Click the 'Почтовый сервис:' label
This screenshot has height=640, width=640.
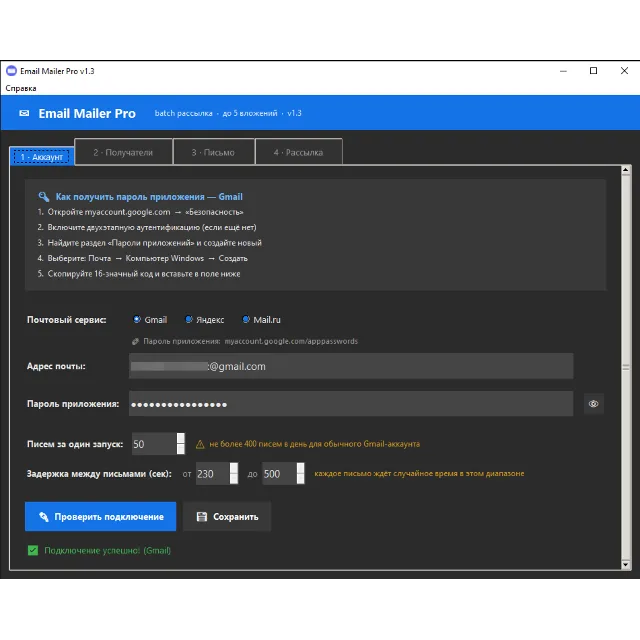coord(67,320)
